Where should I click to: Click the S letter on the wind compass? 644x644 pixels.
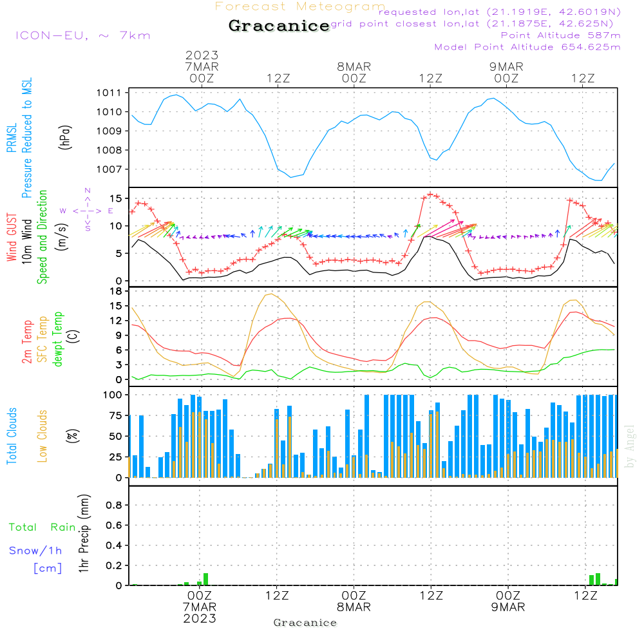click(x=88, y=227)
